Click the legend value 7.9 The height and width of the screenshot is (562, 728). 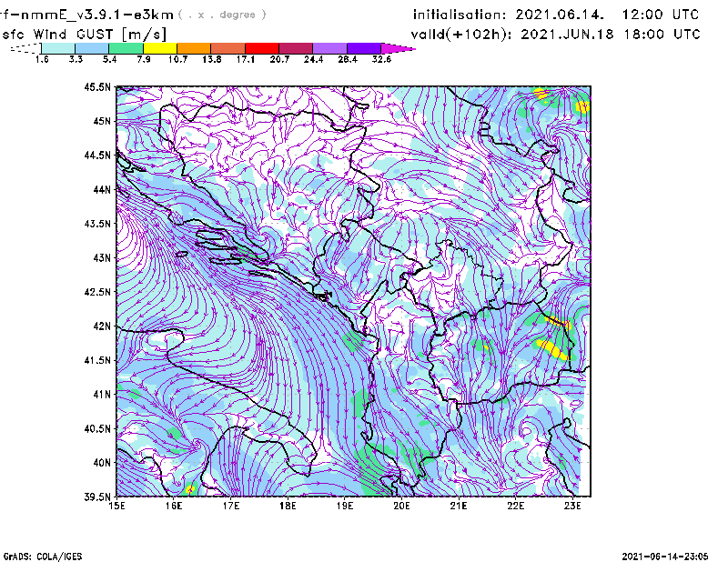point(144,59)
